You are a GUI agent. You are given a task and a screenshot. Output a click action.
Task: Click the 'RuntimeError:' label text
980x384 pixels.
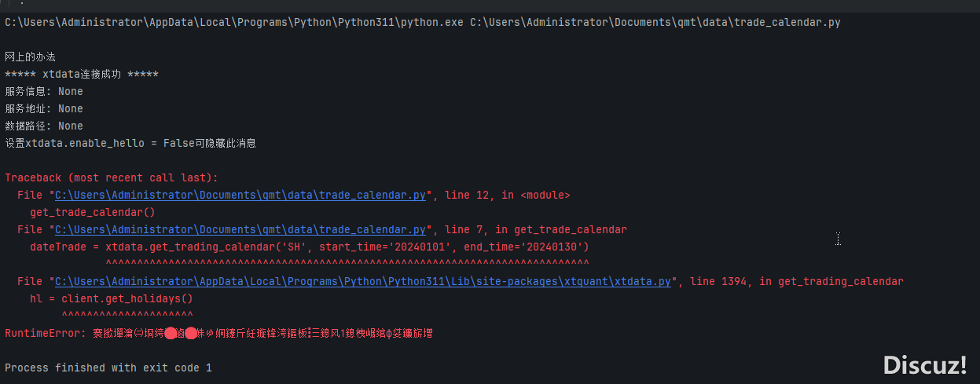[46, 334]
